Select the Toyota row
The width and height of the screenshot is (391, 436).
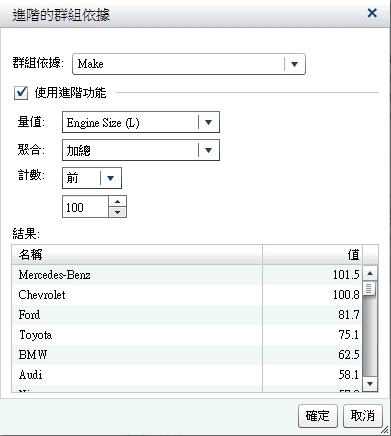pyautogui.click(x=187, y=335)
